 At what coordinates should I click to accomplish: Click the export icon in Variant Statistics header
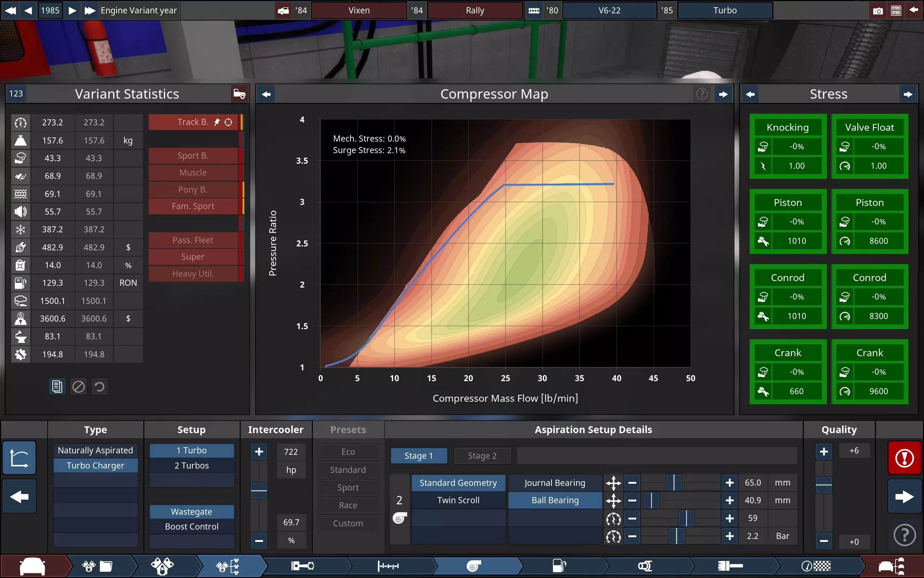click(239, 94)
